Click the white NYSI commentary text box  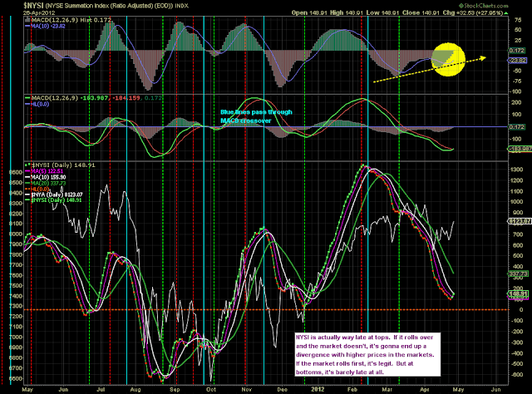click(367, 355)
